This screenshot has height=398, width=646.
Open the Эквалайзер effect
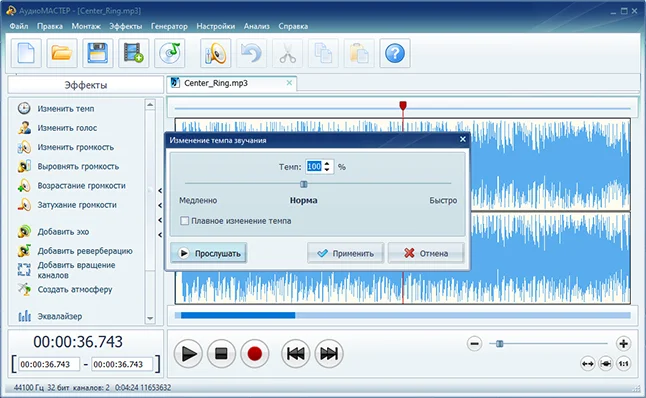[x=50, y=316]
